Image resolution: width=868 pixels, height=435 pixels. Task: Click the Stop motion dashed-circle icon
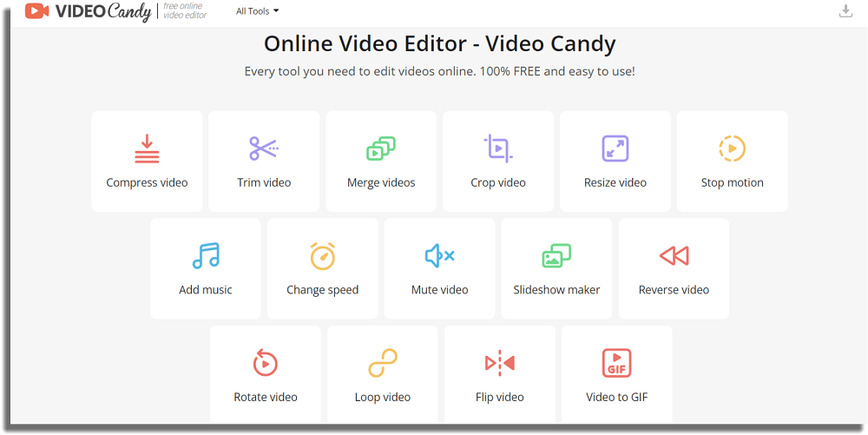coord(732,148)
